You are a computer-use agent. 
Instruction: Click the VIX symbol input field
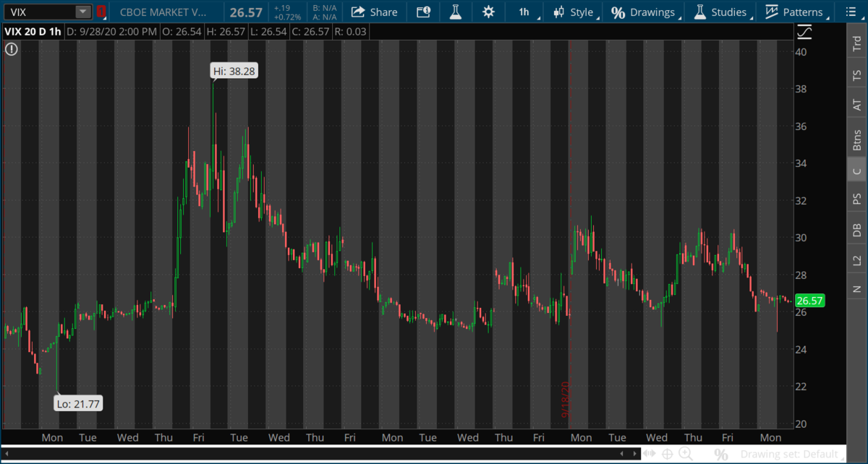tap(40, 12)
